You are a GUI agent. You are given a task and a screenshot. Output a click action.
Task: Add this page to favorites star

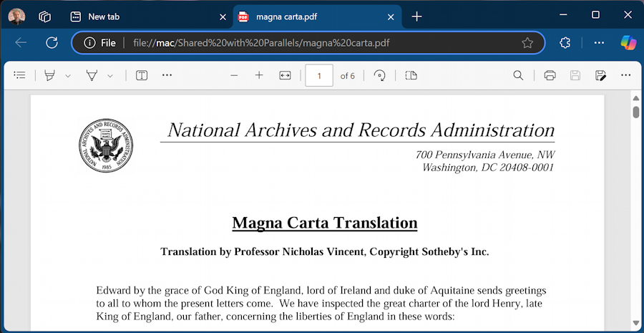tap(527, 43)
